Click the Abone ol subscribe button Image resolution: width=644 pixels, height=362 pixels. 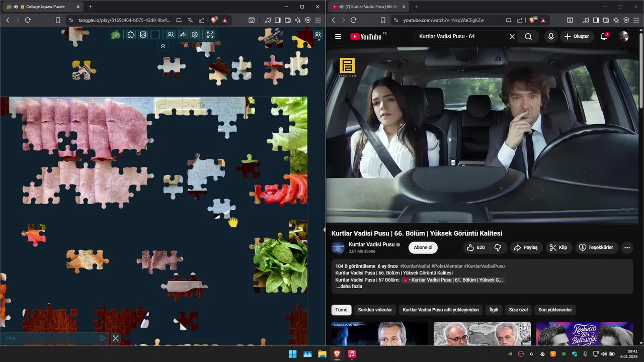(423, 247)
